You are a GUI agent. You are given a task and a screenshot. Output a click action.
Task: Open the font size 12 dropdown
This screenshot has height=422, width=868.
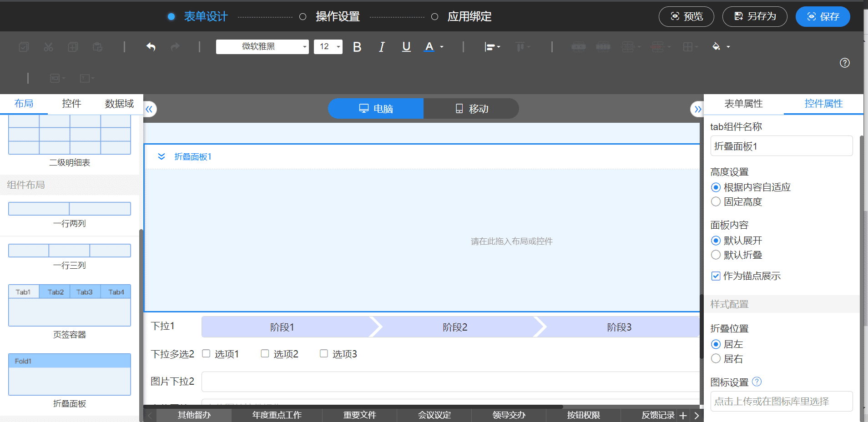pyautogui.click(x=328, y=47)
